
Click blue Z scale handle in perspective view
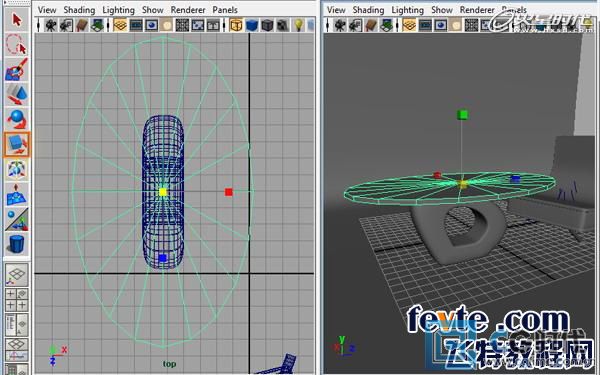pyautogui.click(x=515, y=179)
